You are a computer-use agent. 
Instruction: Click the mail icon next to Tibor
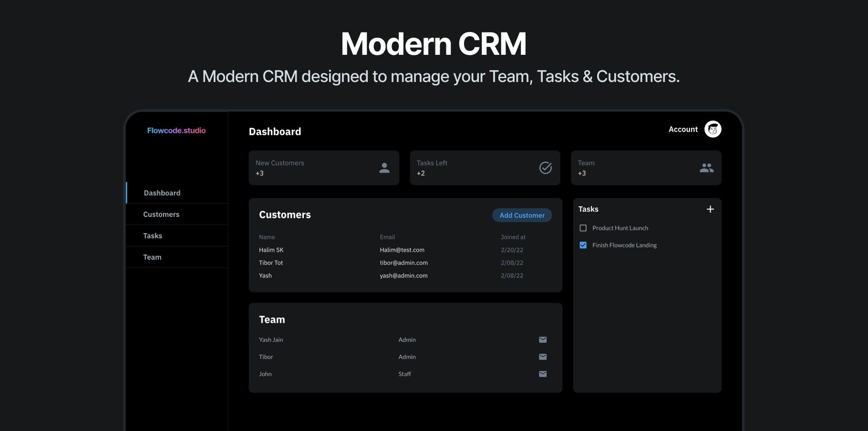542,357
